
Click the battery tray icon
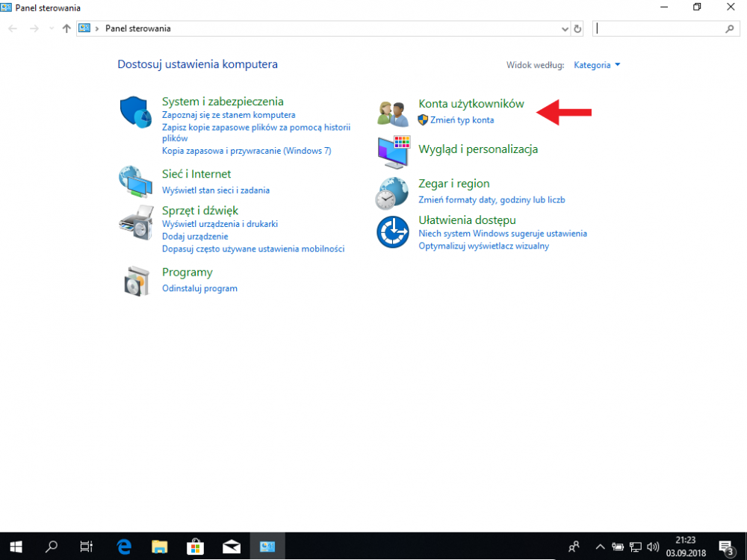click(618, 547)
